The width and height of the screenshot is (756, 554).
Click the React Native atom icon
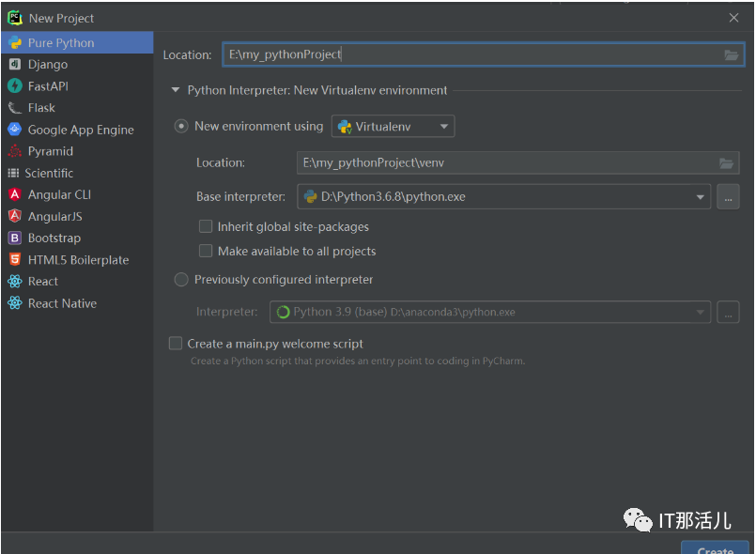coord(15,302)
